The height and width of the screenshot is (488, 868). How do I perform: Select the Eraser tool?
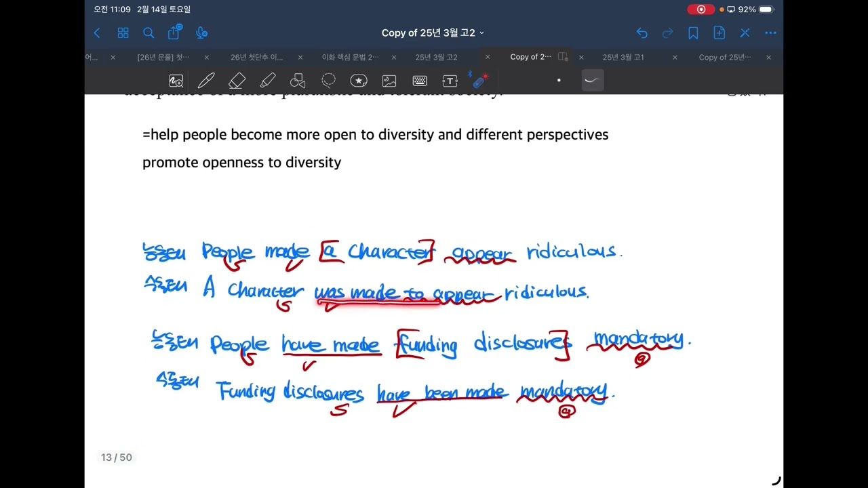(x=237, y=81)
